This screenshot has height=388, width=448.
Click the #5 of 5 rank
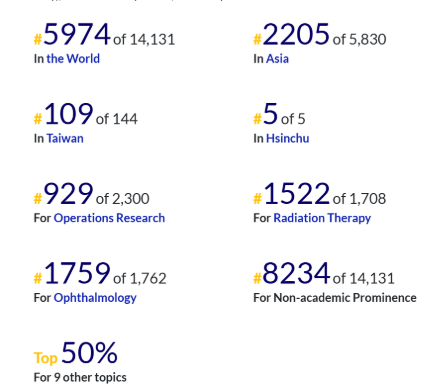click(x=279, y=114)
